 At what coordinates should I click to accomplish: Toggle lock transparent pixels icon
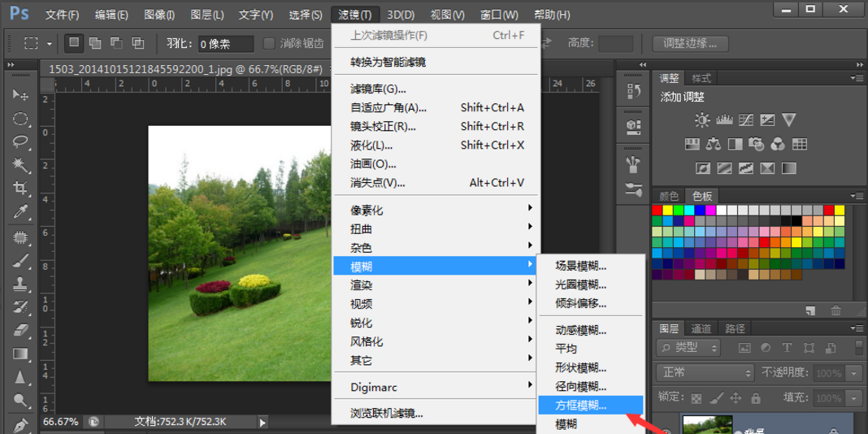(696, 398)
